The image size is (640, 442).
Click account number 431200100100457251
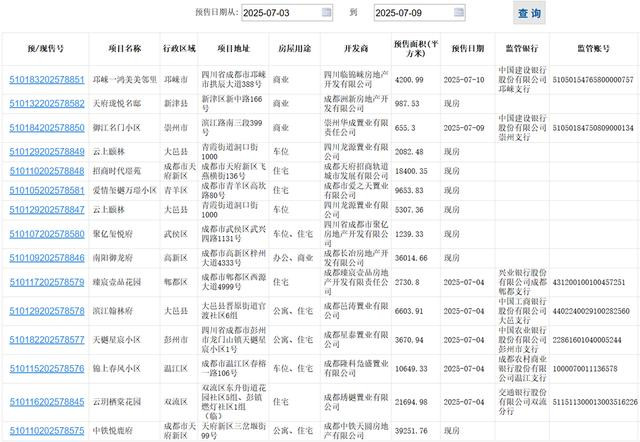(x=589, y=282)
